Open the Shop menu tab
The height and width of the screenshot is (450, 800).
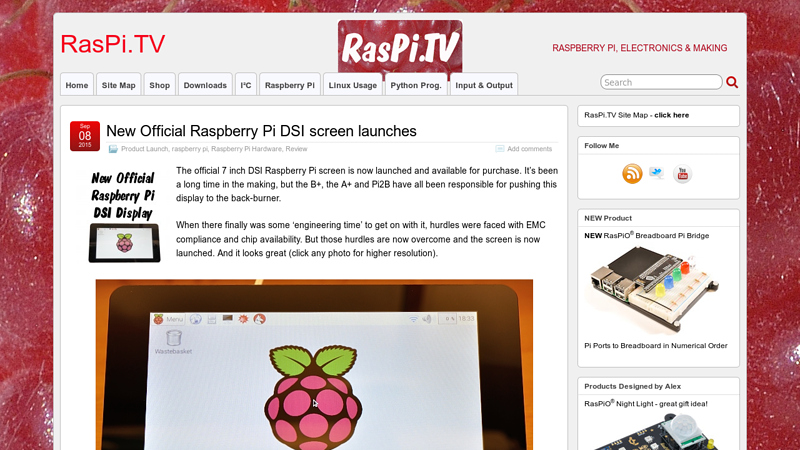coord(159,85)
